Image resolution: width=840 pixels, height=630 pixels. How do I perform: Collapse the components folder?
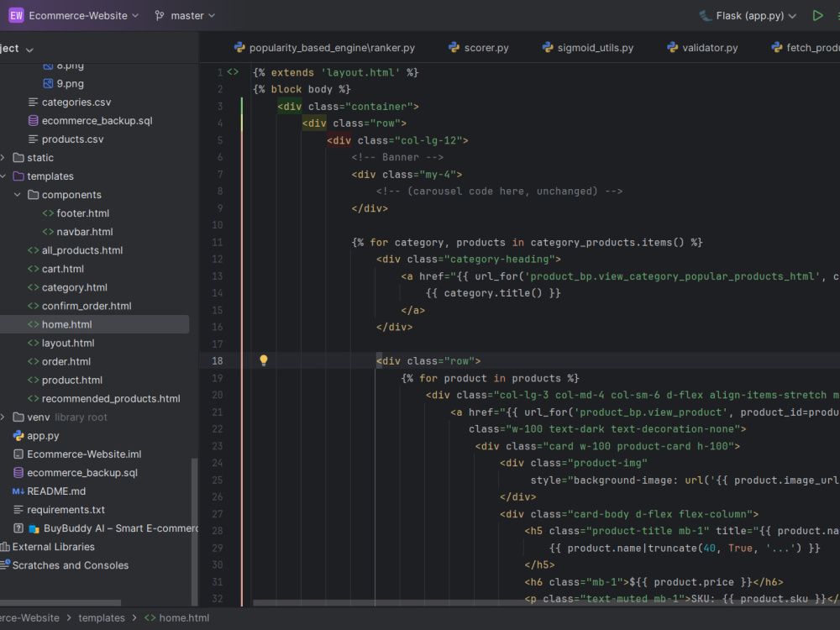pos(18,195)
